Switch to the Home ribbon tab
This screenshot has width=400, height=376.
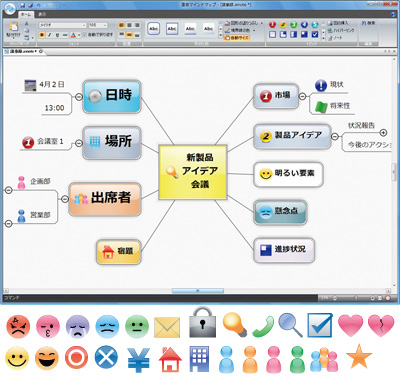(x=26, y=14)
